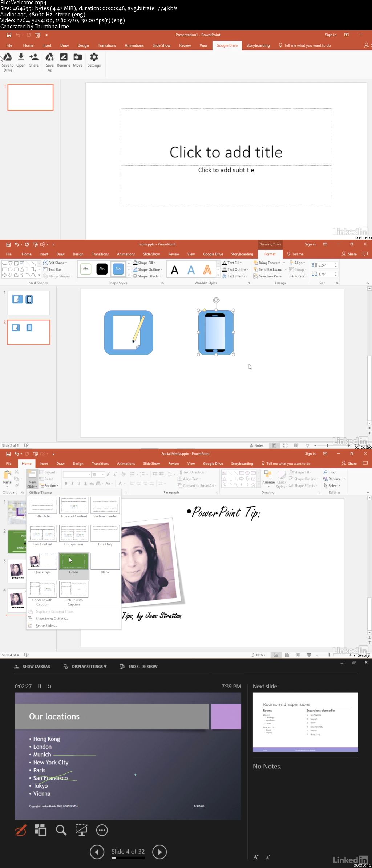Open Display Settings dropdown in presenter view
Screen dimensions: 372x868
(85, 667)
